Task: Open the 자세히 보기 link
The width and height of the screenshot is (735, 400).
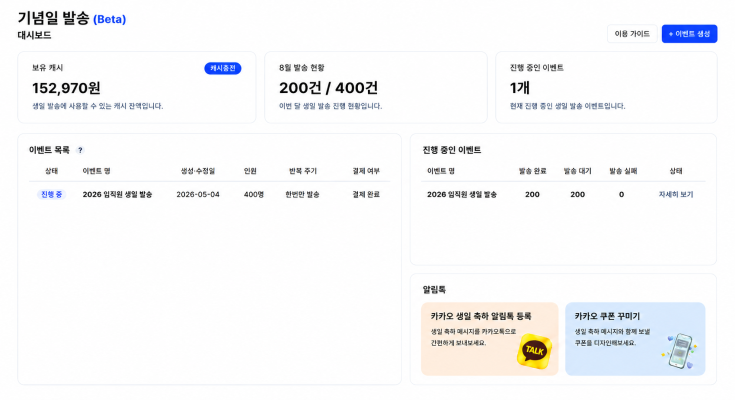Action: (675, 194)
